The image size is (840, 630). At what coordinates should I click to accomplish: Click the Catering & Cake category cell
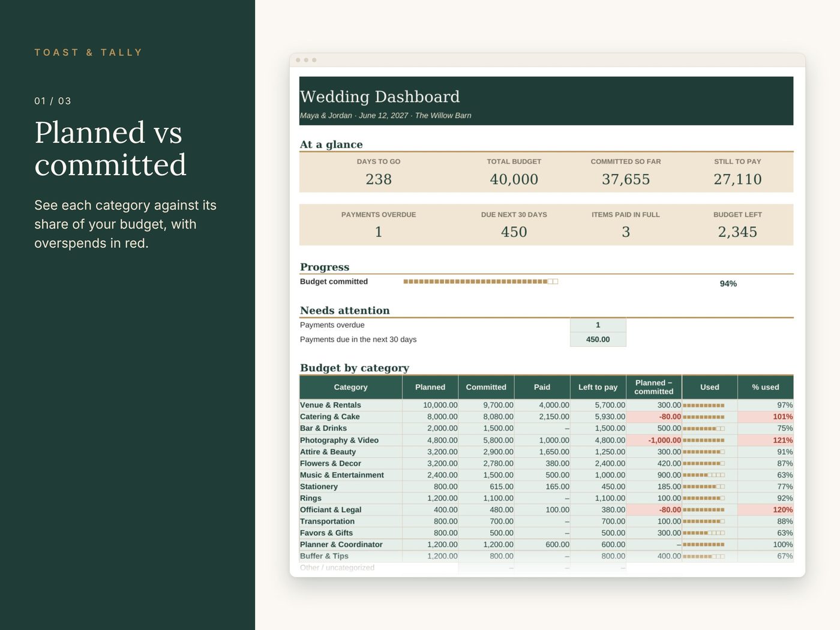click(x=351, y=417)
